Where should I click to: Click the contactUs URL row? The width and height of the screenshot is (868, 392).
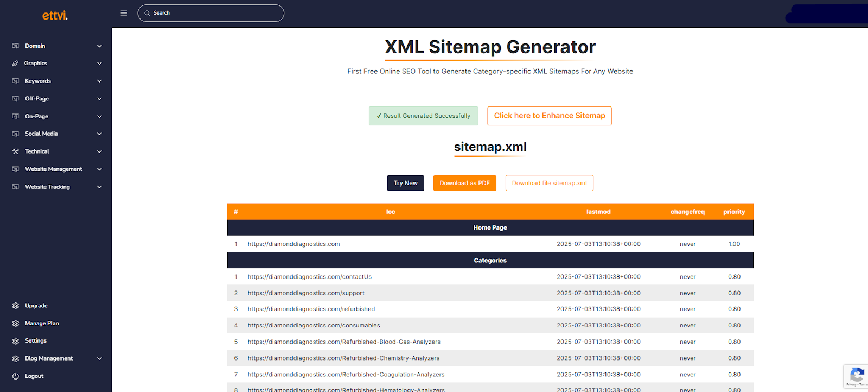coord(490,277)
